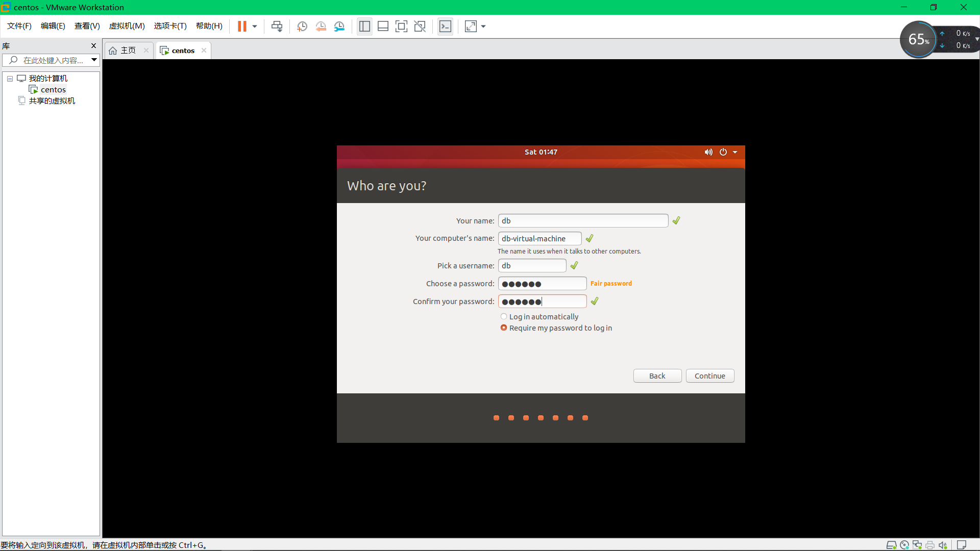The image size is (980, 551).
Task: Close the 主页 tab
Action: tap(146, 50)
